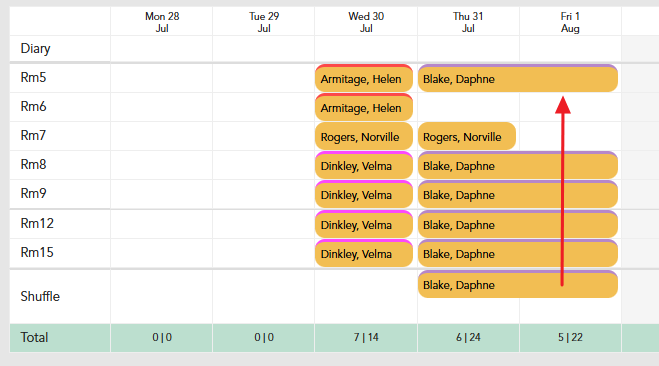Select the Rm7 row label
Image resolution: width=659 pixels, height=366 pixels.
pyautogui.click(x=33, y=135)
